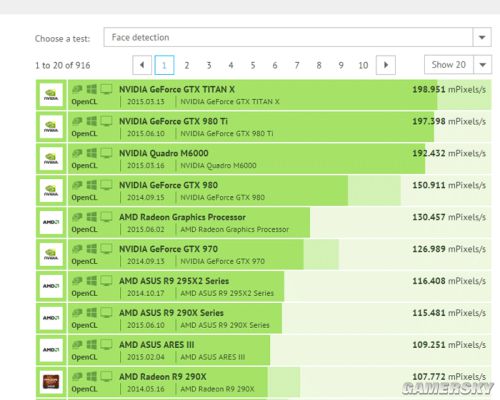Viewport: 500px width, 400px height.
Task: Click the NVIDIA logo beside GeForce GTX 970
Action: click(x=51, y=254)
